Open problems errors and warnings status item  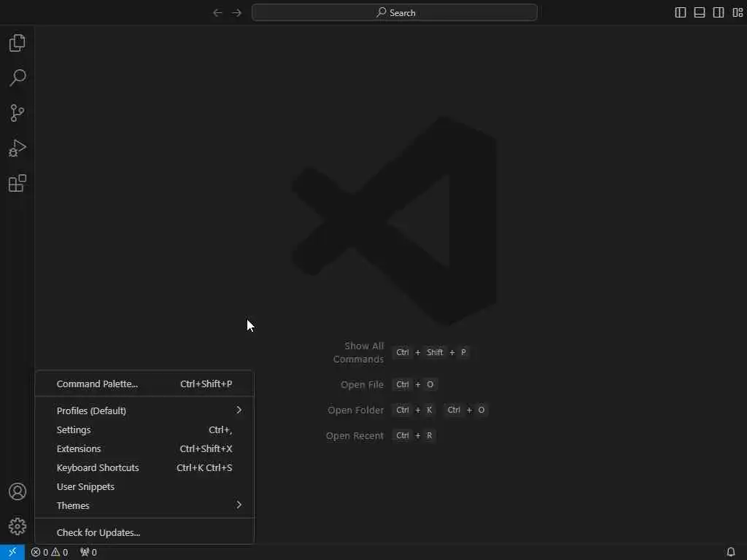point(50,553)
